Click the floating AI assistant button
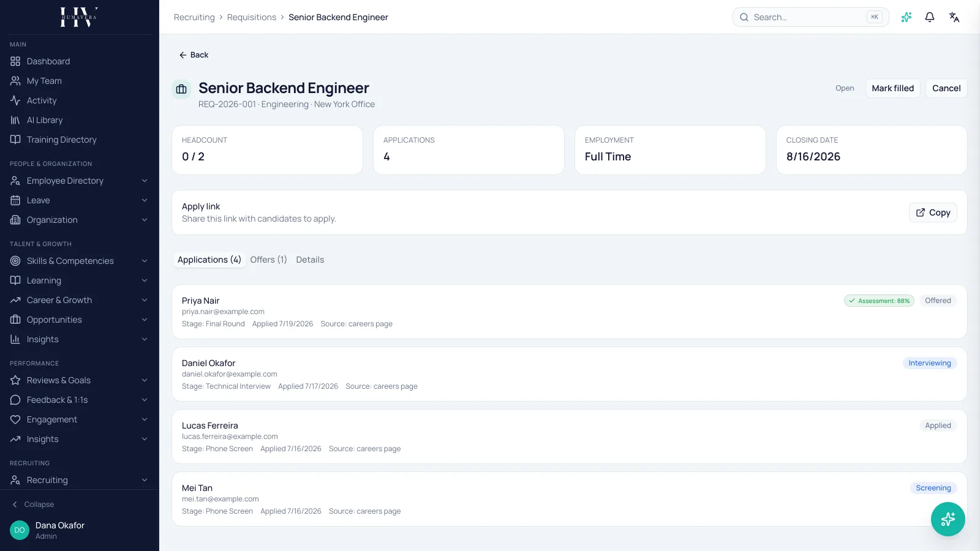 (948, 519)
